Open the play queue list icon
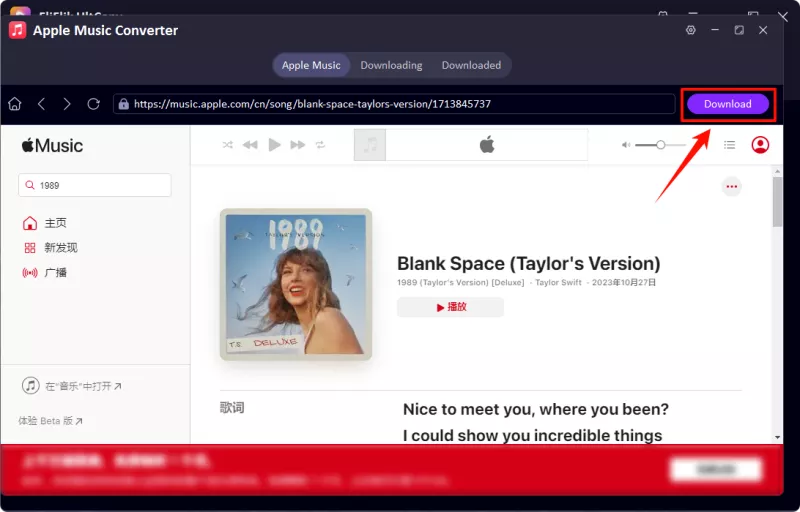Screen dimensions: 800x512 click(x=730, y=145)
